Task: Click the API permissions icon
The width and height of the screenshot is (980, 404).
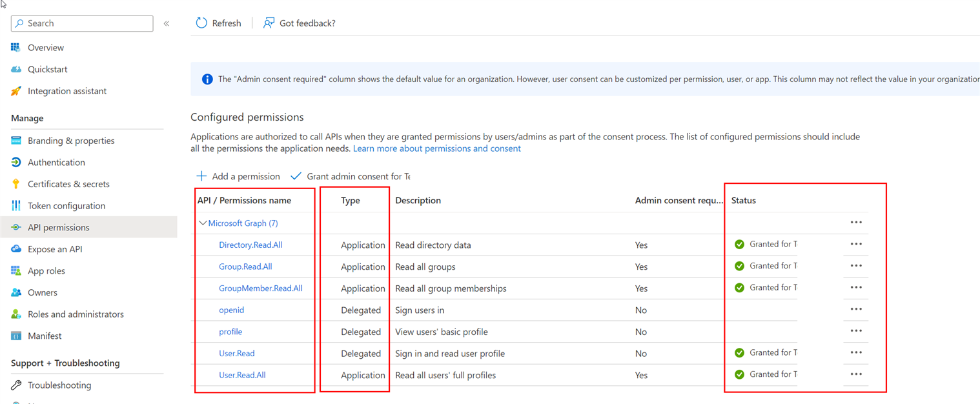Action: pos(16,228)
